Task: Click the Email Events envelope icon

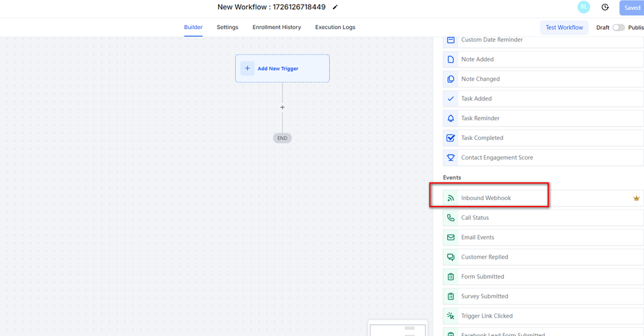Action: [450, 238]
